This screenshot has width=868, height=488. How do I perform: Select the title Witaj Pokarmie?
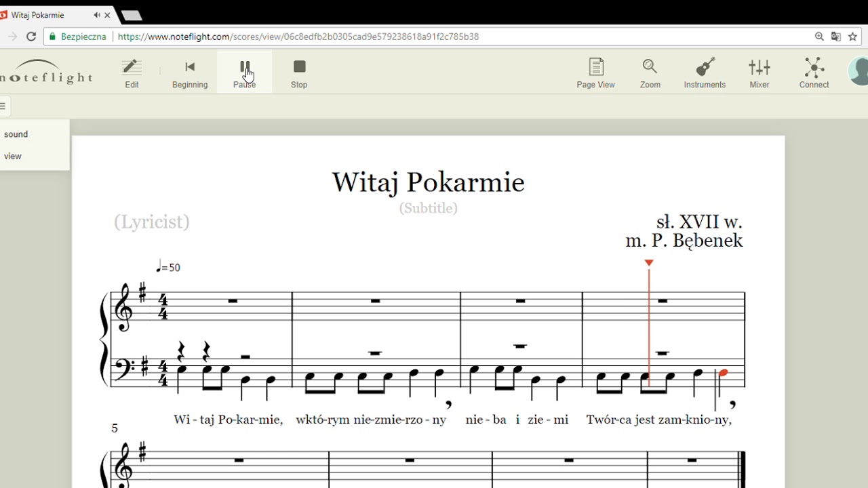428,182
